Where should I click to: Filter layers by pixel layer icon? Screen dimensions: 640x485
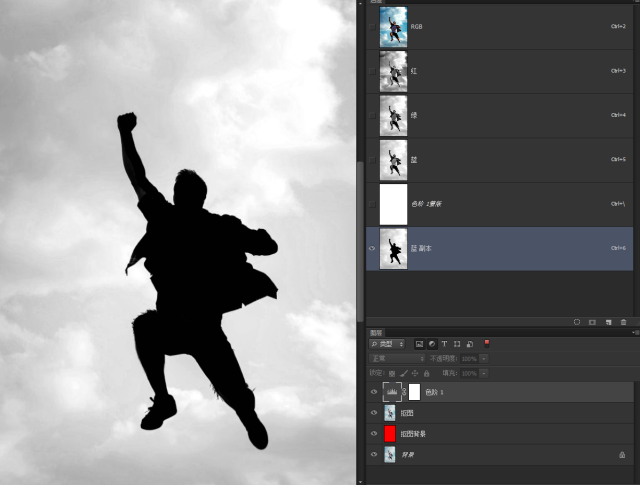[419, 344]
